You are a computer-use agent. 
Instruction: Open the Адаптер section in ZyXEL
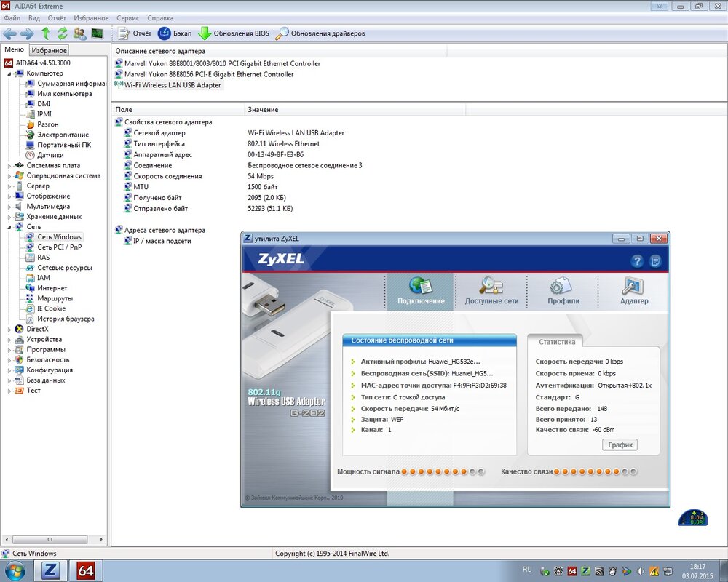[633, 291]
